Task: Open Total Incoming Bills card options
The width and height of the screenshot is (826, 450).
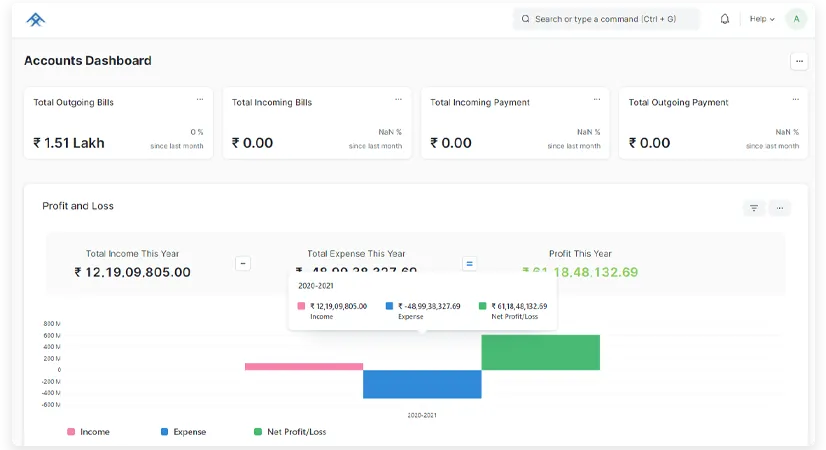Action: point(398,100)
